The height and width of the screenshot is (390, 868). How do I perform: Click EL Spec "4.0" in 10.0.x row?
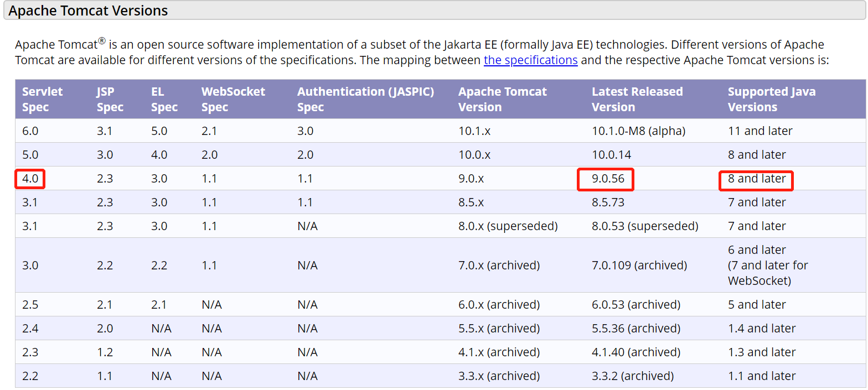click(x=159, y=155)
